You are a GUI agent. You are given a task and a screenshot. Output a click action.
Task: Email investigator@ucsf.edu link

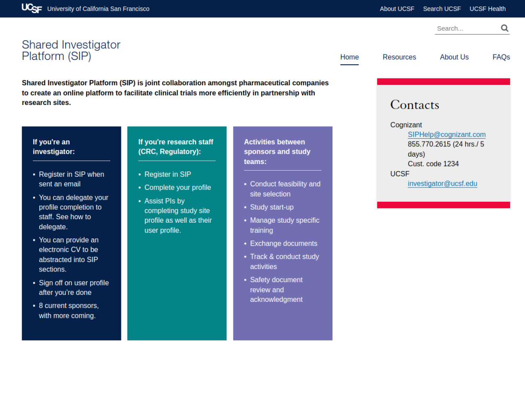(x=442, y=184)
